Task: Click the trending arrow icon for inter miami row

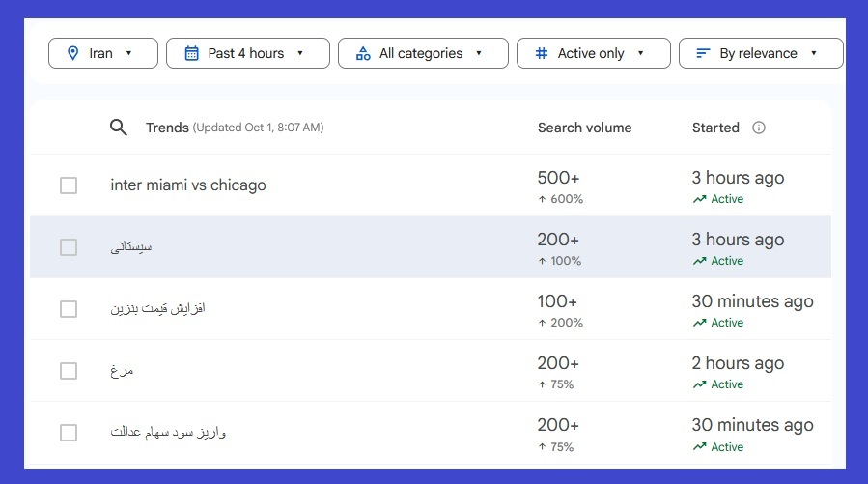Action: pyautogui.click(x=700, y=199)
